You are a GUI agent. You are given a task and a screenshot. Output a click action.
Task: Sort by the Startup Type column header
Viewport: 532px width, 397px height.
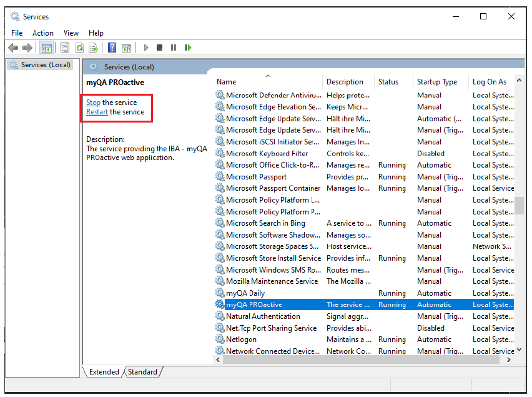pos(440,82)
